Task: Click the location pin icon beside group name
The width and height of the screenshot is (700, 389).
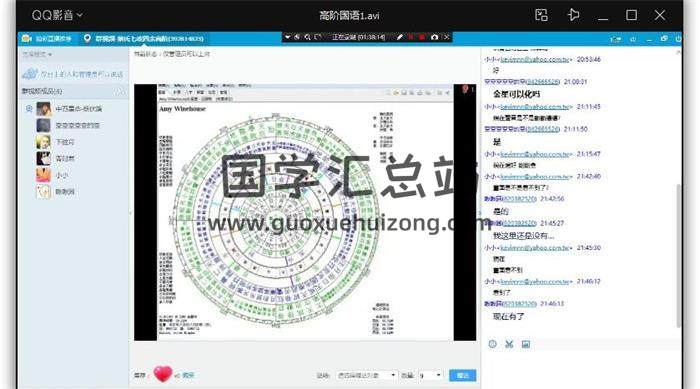Action: point(87,38)
